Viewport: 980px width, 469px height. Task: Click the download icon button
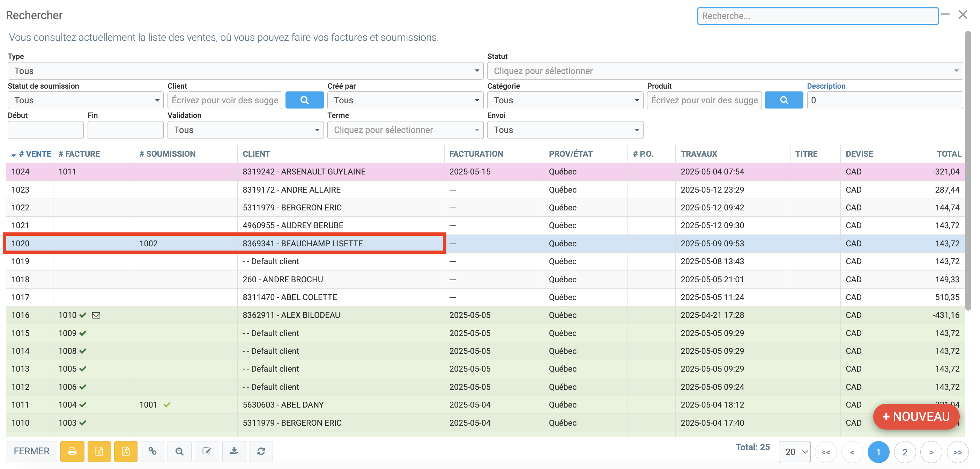[234, 452]
